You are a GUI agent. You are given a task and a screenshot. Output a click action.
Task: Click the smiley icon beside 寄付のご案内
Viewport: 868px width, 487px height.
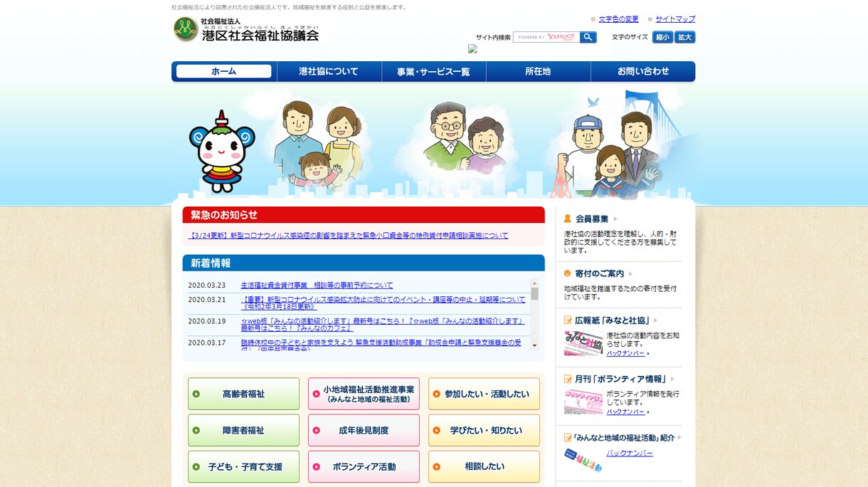click(x=568, y=273)
